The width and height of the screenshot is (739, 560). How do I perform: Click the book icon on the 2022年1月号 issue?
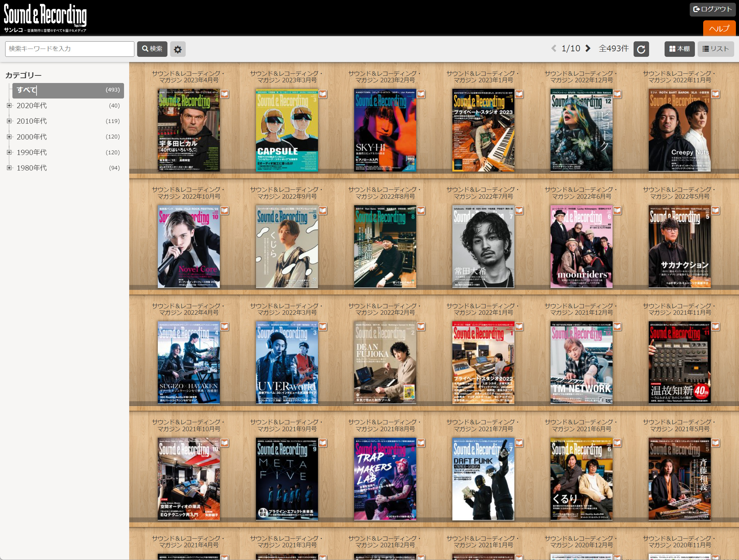click(519, 326)
